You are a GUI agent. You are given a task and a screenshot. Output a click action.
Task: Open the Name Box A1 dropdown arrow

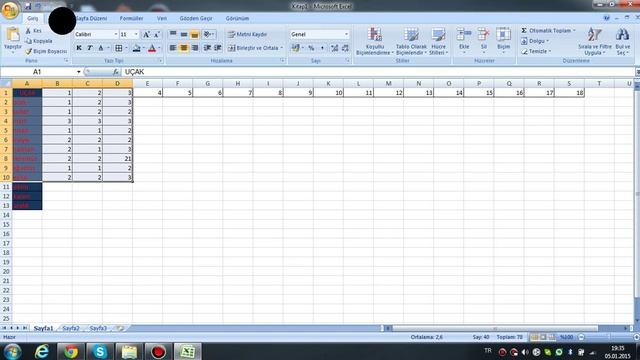point(78,72)
